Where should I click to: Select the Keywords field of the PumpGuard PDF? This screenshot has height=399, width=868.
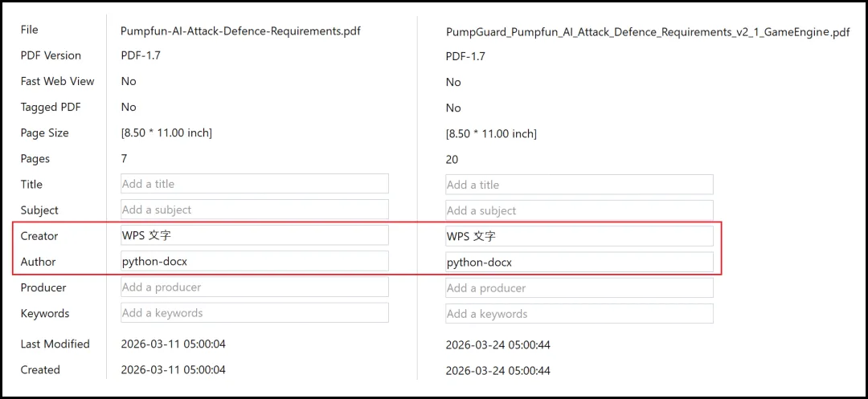pyautogui.click(x=579, y=314)
